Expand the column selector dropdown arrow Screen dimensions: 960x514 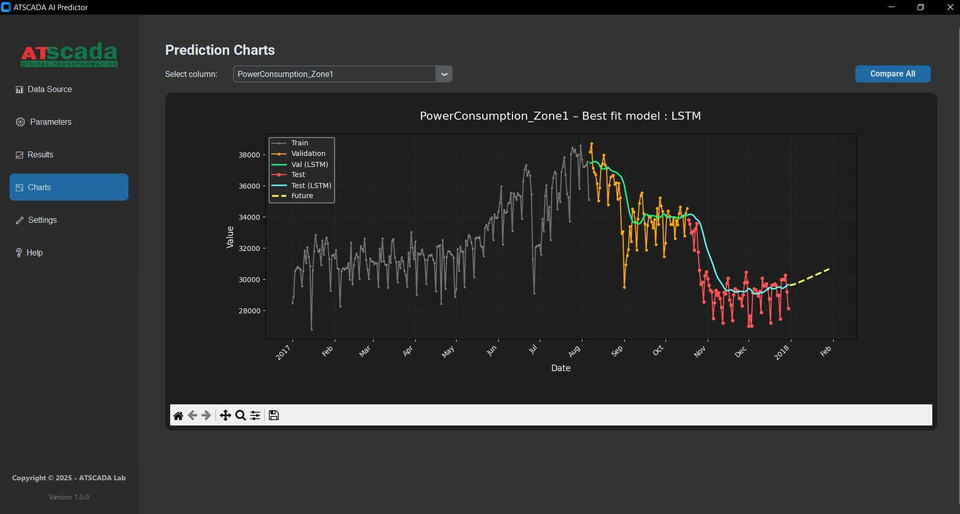point(444,74)
